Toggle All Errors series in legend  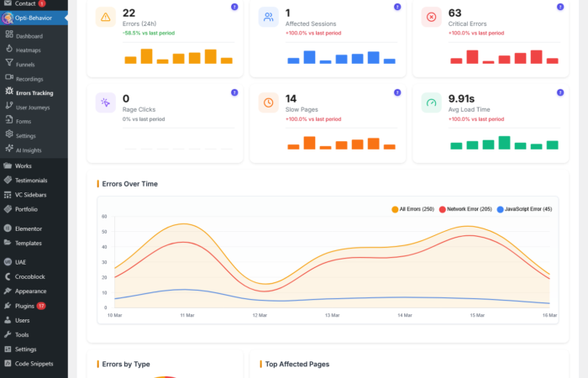412,208
